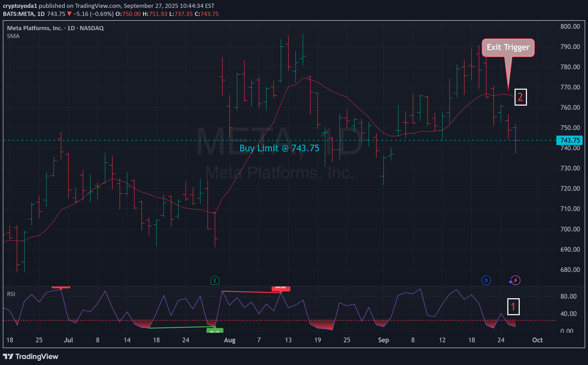
Task: Click the blue dividend "D" circle icon
Action: point(486,280)
